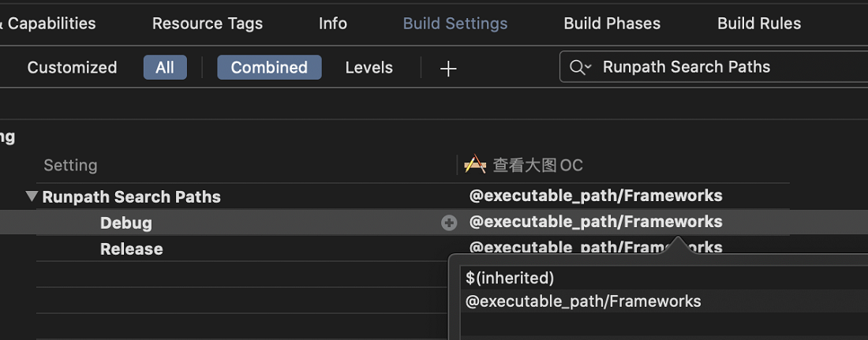
Task: Click the magnifying glass search filter icon
Action: click(x=577, y=68)
